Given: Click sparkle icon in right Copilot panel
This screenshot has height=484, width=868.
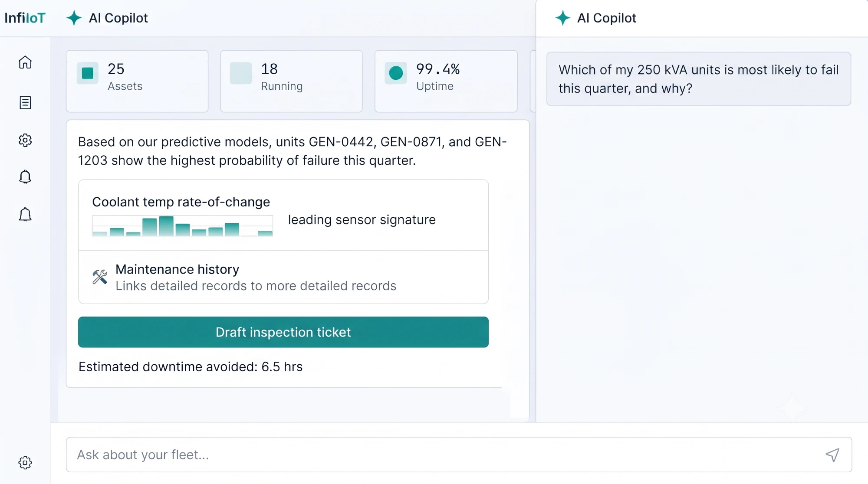Looking at the screenshot, I should (562, 18).
